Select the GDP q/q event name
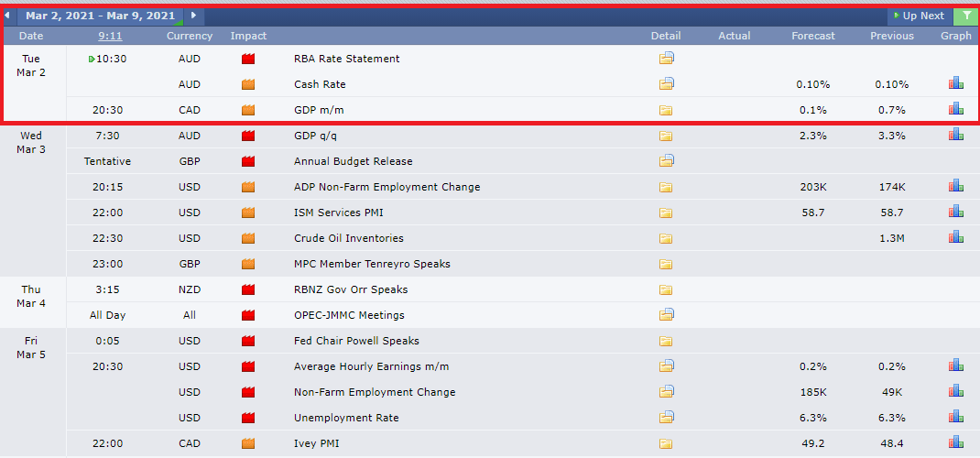The image size is (980, 458). pos(318,136)
